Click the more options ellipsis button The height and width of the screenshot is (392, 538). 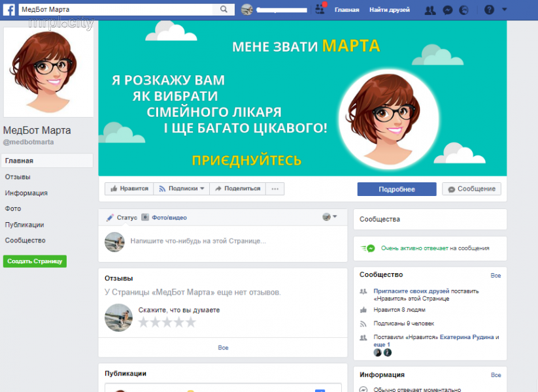point(275,189)
